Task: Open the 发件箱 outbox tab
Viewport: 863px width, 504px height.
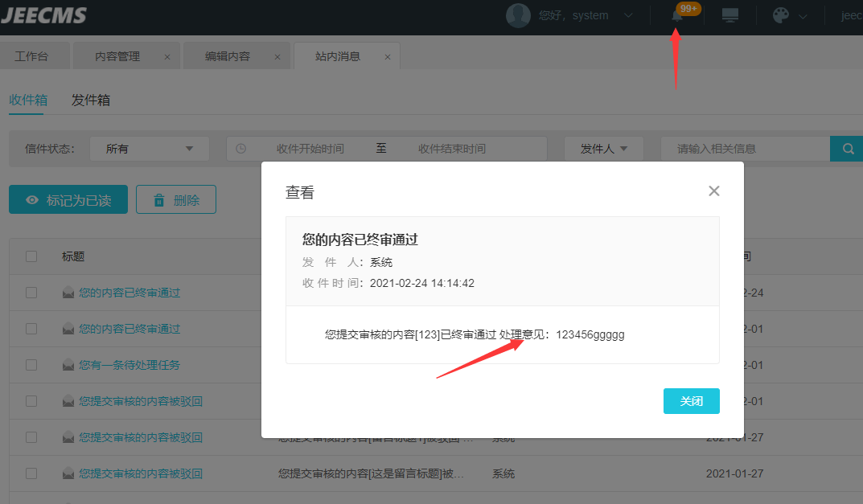Action: point(91,100)
